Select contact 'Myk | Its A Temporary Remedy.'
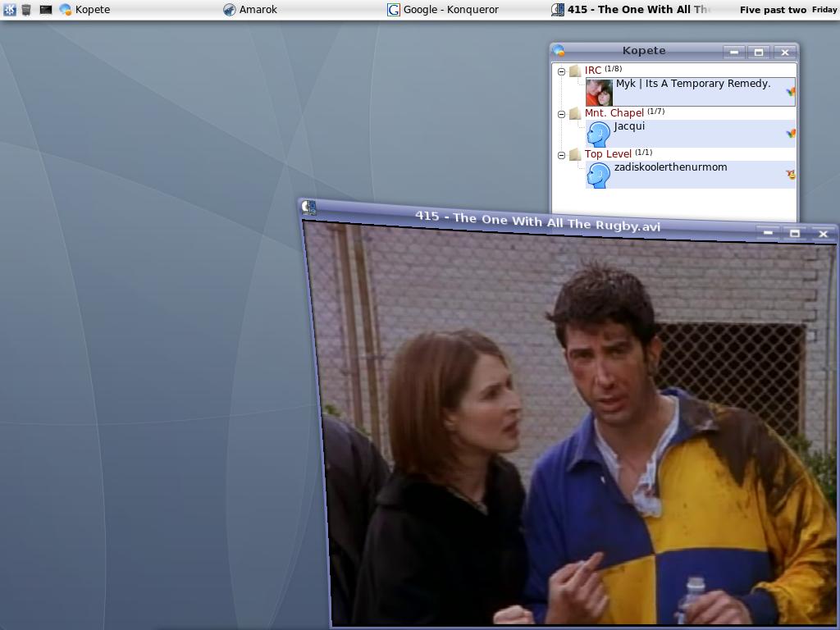The height and width of the screenshot is (630, 840). click(x=691, y=92)
